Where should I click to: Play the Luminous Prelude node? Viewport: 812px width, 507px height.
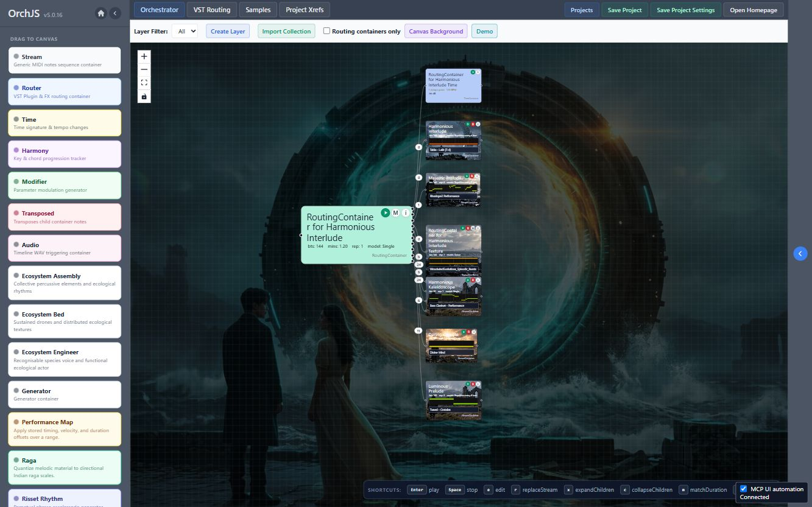pyautogui.click(x=467, y=384)
